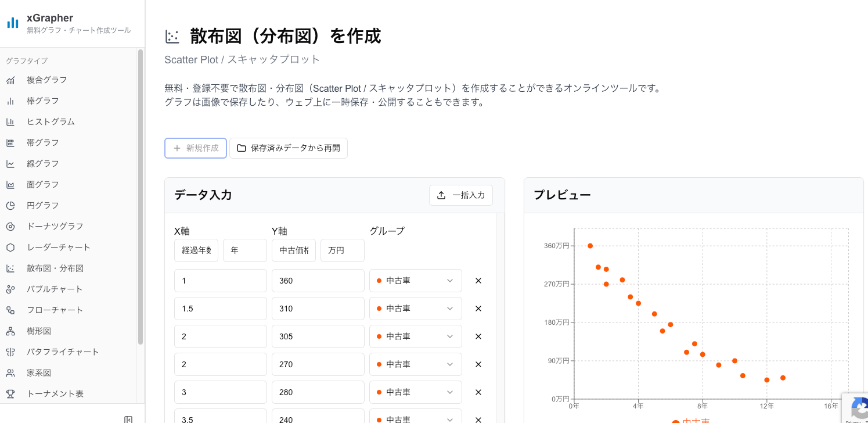Remove the data row with X value 1.5
Image resolution: width=868 pixels, height=423 pixels.
pos(478,309)
